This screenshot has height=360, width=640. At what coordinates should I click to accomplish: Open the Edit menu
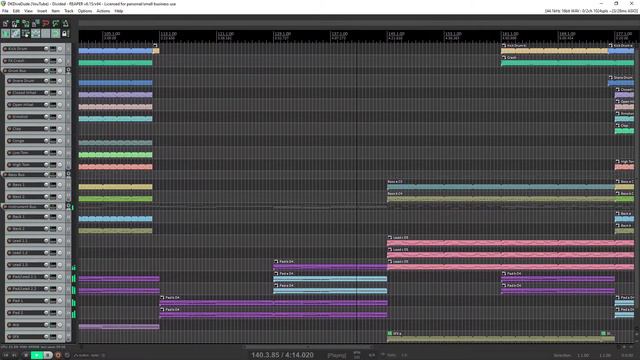point(16,11)
